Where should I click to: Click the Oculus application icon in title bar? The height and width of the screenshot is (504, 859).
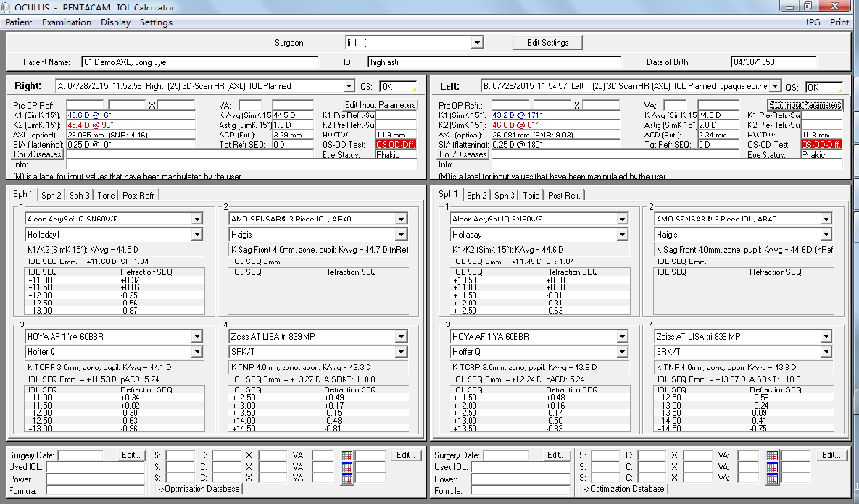6,7
